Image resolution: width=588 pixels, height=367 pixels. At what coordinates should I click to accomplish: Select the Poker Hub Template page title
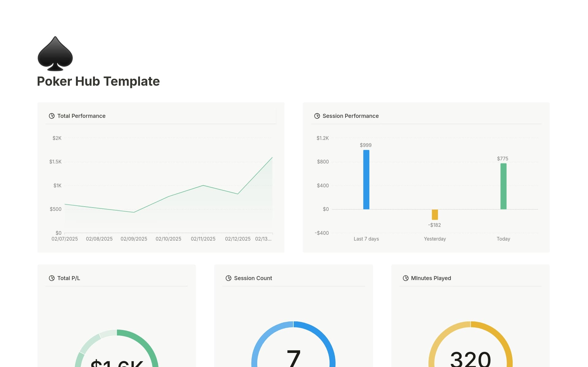pyautogui.click(x=98, y=81)
